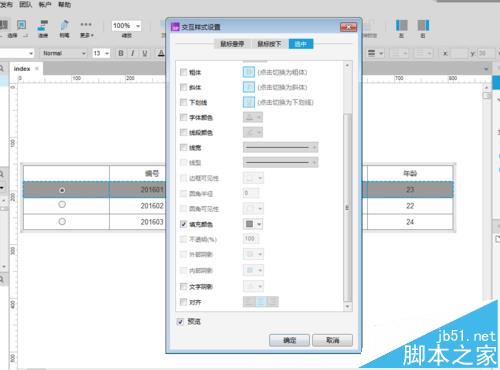This screenshot has width=500, height=370.
Task: Click the Left panel toggle icon
Action: point(402,25)
